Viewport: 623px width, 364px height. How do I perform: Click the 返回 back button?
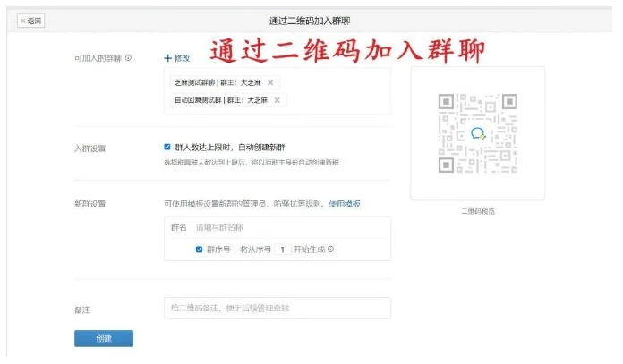pyautogui.click(x=32, y=20)
